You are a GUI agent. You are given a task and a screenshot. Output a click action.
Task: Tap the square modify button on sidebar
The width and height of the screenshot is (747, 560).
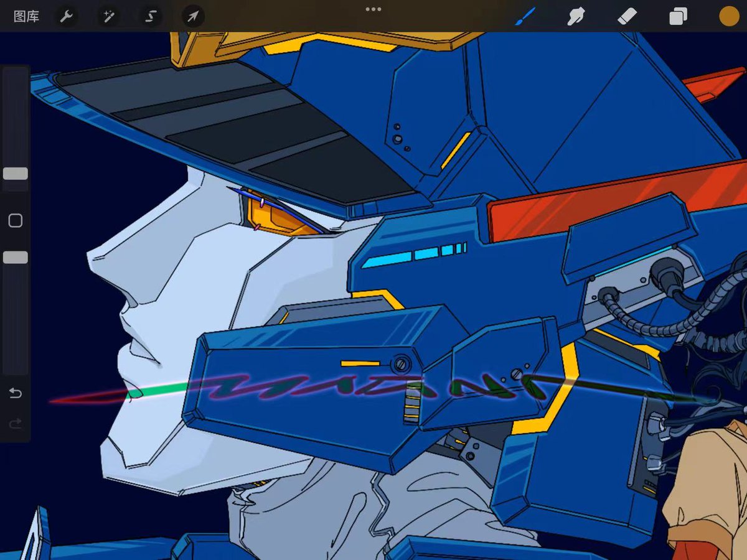coord(16,220)
